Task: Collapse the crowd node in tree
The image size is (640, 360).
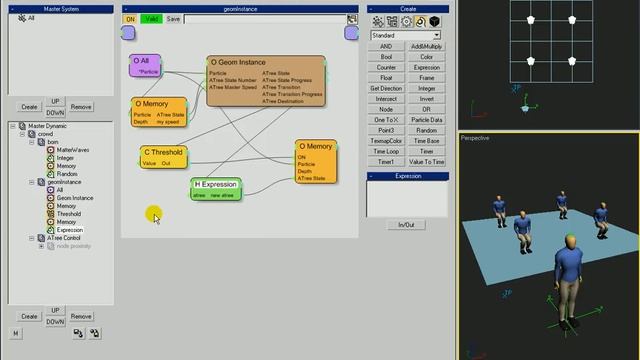Action: pyautogui.click(x=22, y=134)
